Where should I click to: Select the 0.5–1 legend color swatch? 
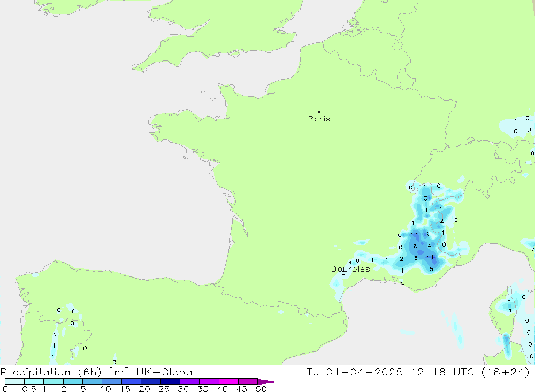[x=34, y=381]
